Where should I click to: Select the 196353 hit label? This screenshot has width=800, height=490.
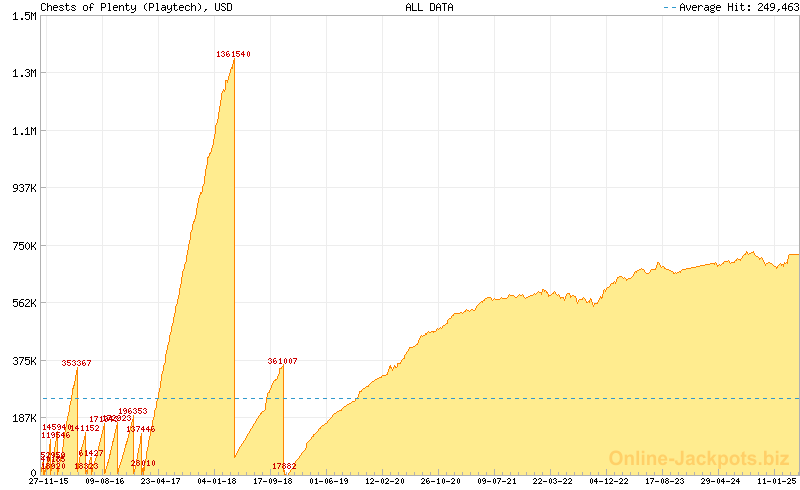point(132,411)
